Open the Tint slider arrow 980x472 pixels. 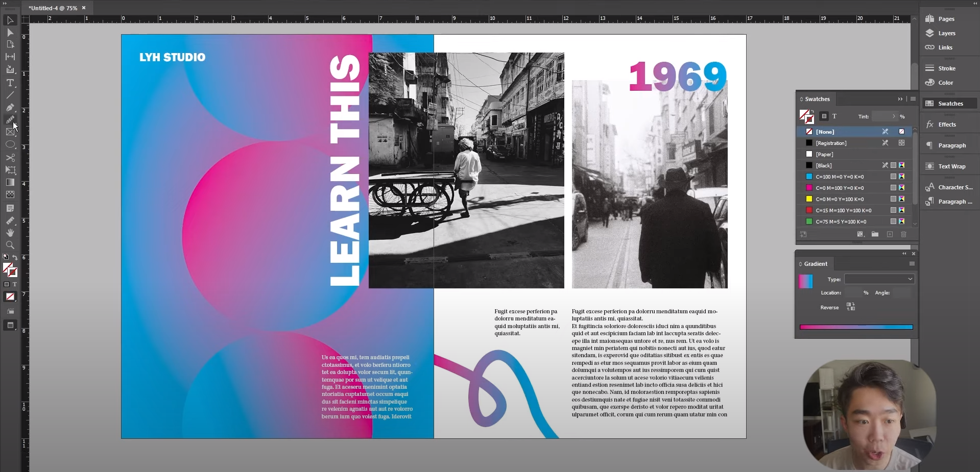pos(894,116)
